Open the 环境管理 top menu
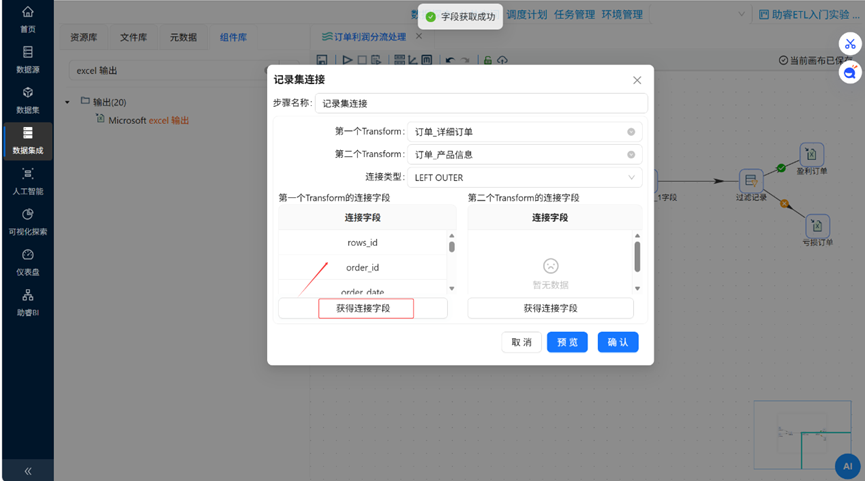 pyautogui.click(x=622, y=14)
